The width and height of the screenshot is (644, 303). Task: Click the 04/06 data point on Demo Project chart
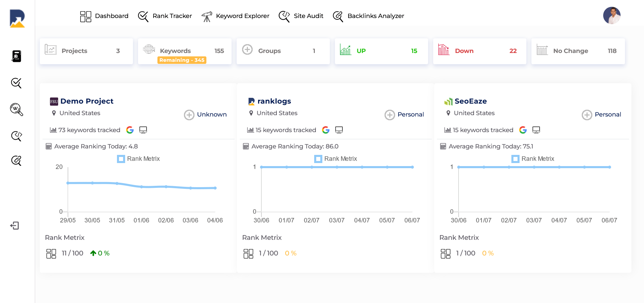tap(215, 188)
